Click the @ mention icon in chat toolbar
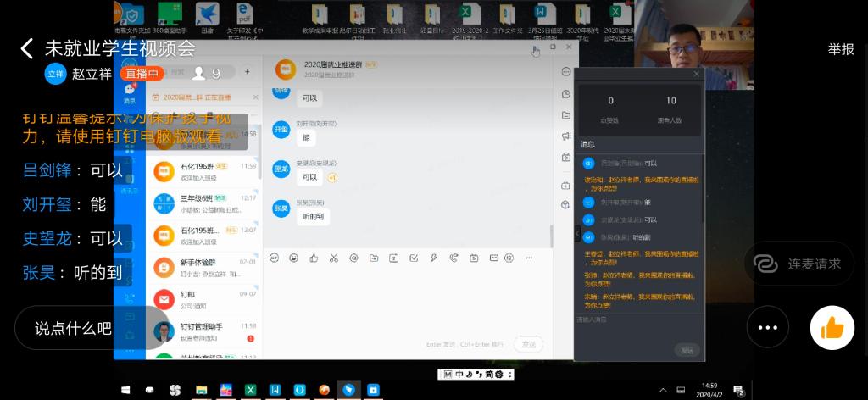 353,258
